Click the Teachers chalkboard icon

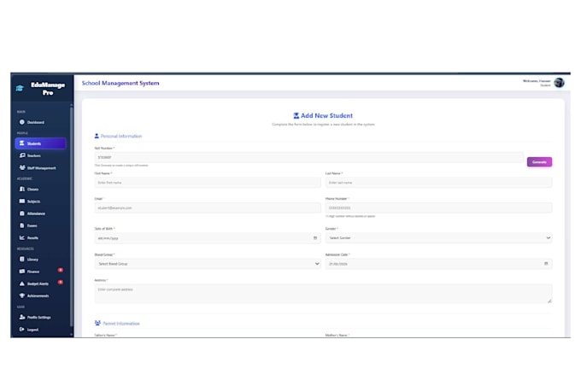pyautogui.click(x=22, y=155)
